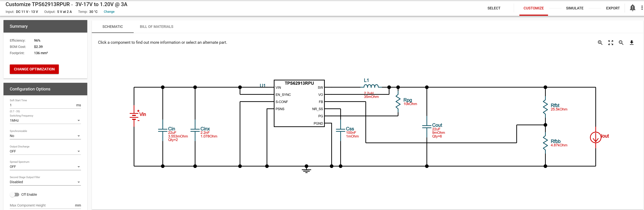Click the TPS62913RPU IC block
This screenshot has height=210, width=644.
tap(299, 103)
